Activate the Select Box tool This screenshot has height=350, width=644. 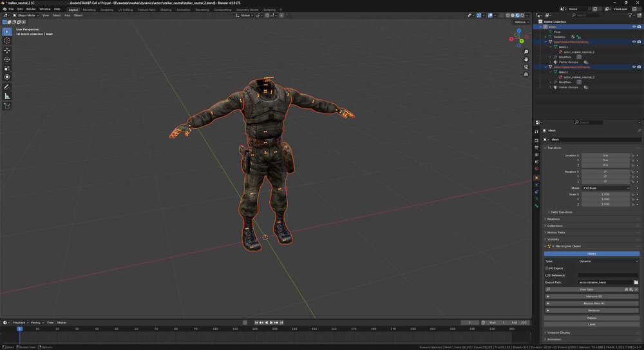tap(7, 31)
